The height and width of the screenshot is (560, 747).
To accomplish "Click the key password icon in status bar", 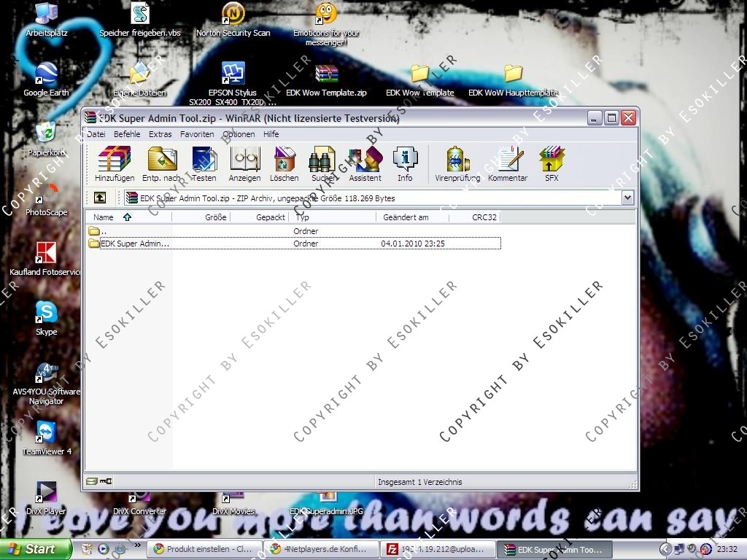I will click(x=106, y=481).
